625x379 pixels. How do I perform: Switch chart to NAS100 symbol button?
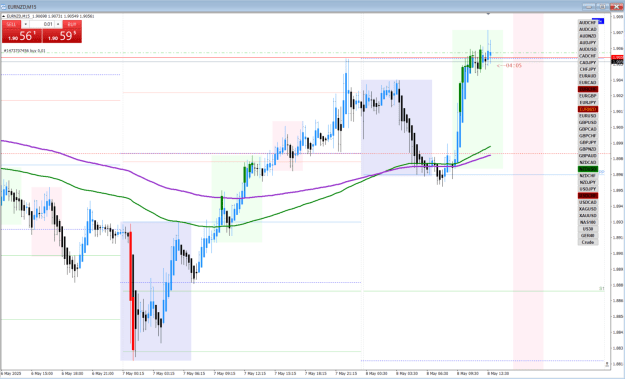(588, 222)
